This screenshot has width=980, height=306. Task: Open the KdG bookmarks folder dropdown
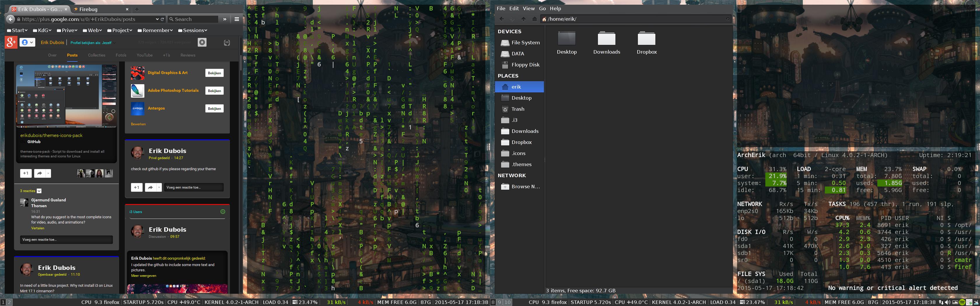coord(42,30)
